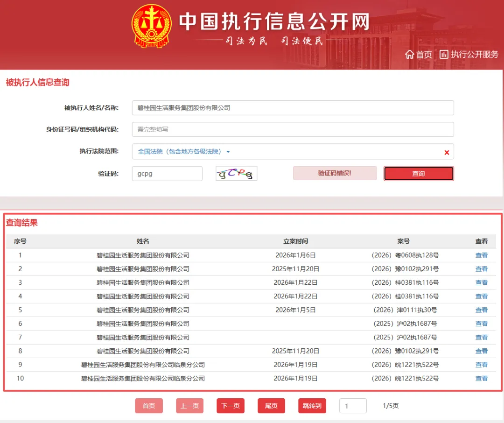
Task: Click the 身份证号码/组织机构代码 input field
Action: point(293,129)
